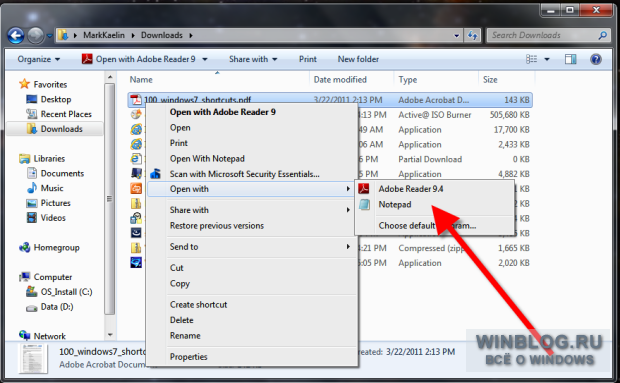Click the Adobe Reader icon in toolbar
The height and width of the screenshot is (383, 620).
coord(87,59)
